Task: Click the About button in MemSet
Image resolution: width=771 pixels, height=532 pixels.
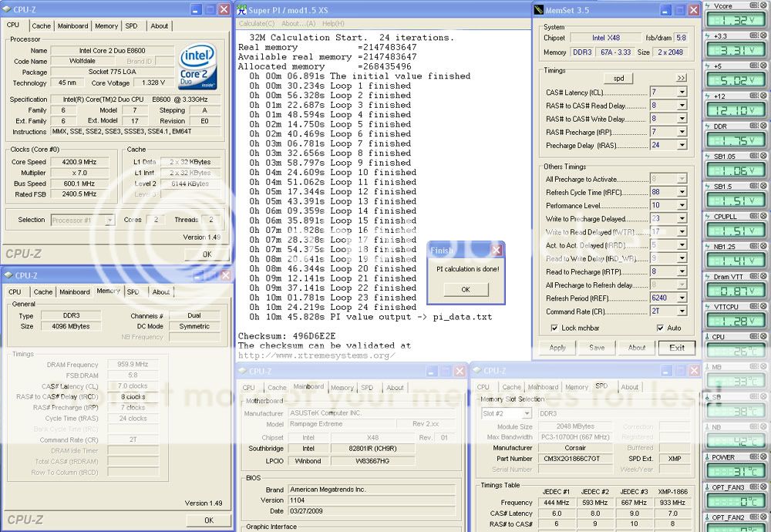Action: pos(637,348)
